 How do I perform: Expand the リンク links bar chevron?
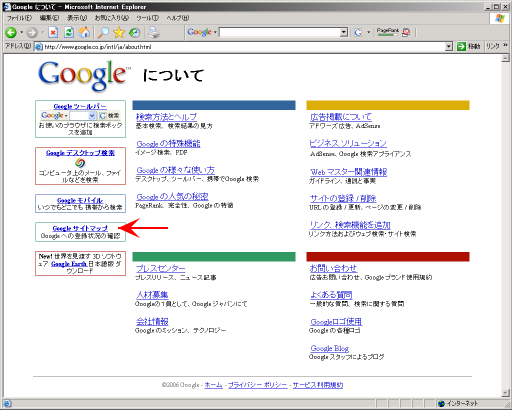(505, 45)
